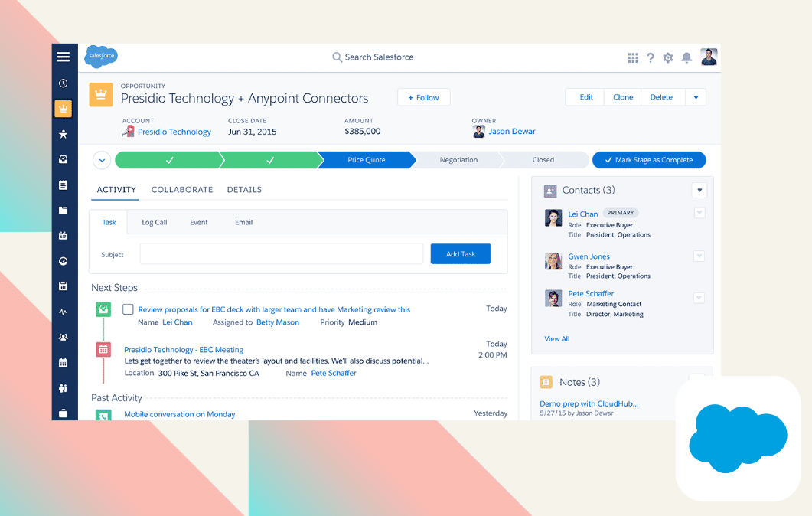
Task: Select the Opportunities crown icon in sidebar
Action: (x=64, y=109)
